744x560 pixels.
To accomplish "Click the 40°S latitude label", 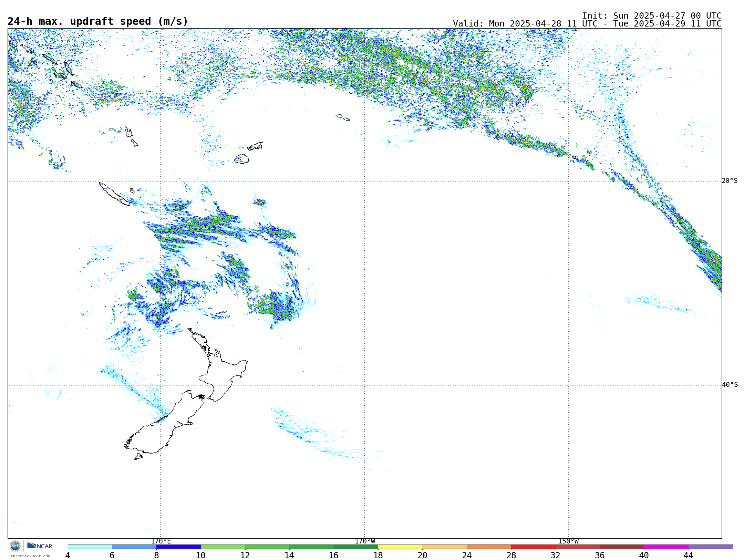I will 730,385.
